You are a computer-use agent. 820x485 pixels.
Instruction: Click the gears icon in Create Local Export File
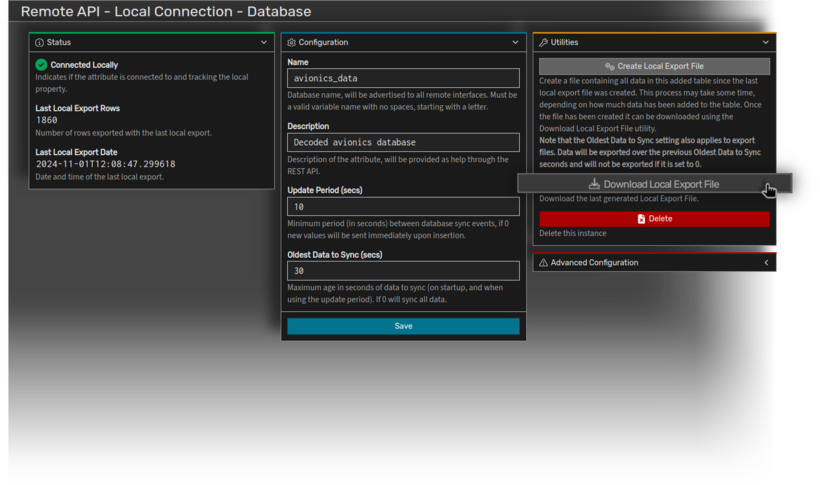point(610,66)
